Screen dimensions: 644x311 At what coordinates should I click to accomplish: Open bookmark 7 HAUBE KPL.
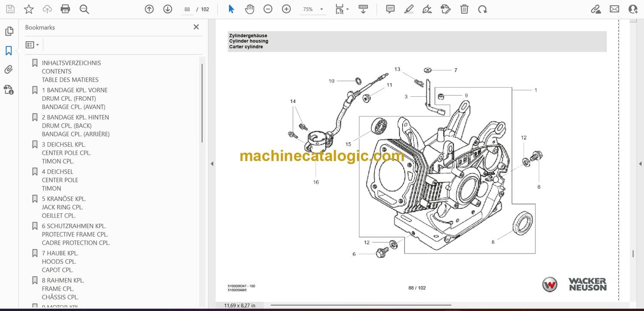pyautogui.click(x=60, y=253)
